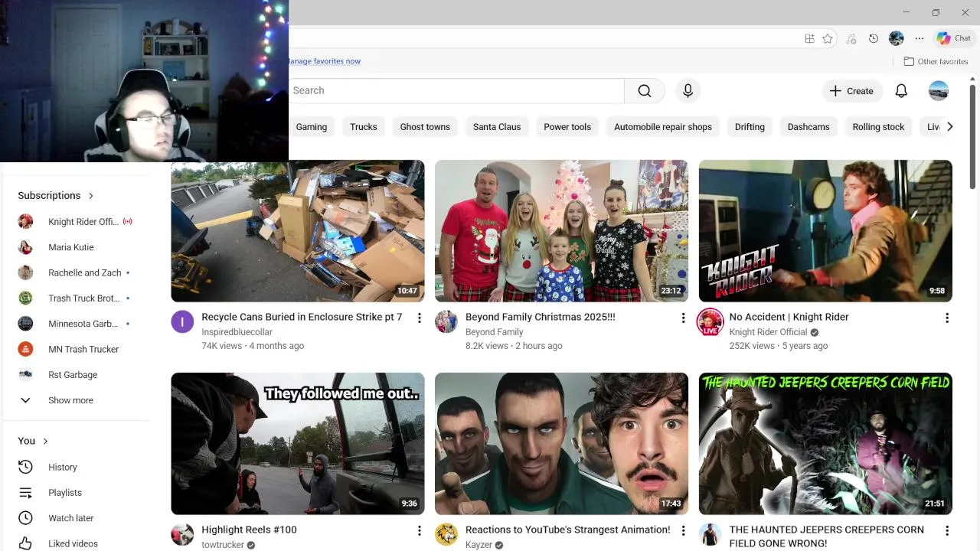Viewport: 980px width, 551px height.
Task: Start voice search with the microphone
Action: 688,90
